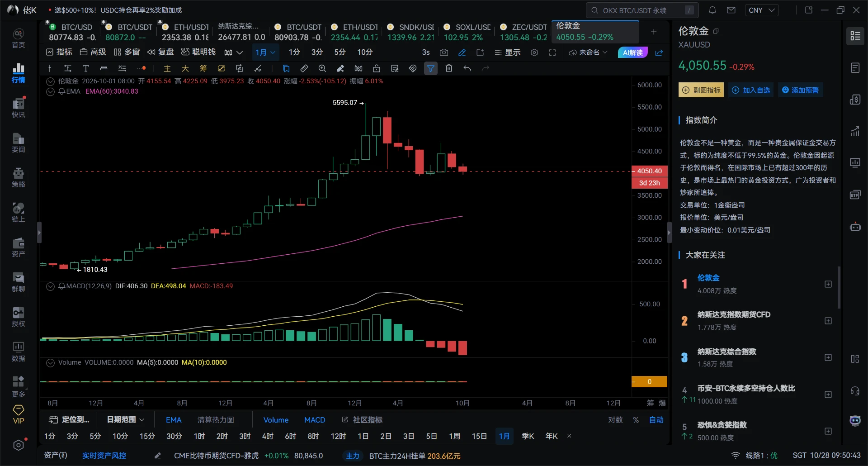Screen dimensions: 868x466
Task: Click the 加入自选 button
Action: tap(750, 90)
